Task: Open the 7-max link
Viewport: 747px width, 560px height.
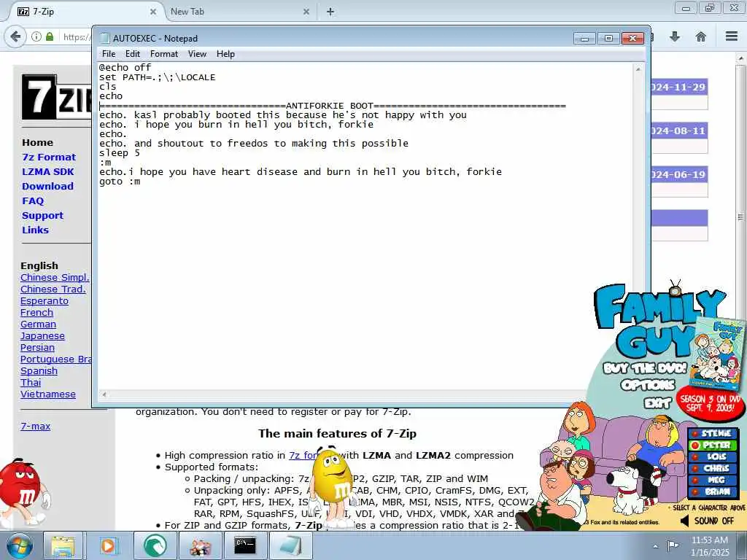Action: (35, 426)
